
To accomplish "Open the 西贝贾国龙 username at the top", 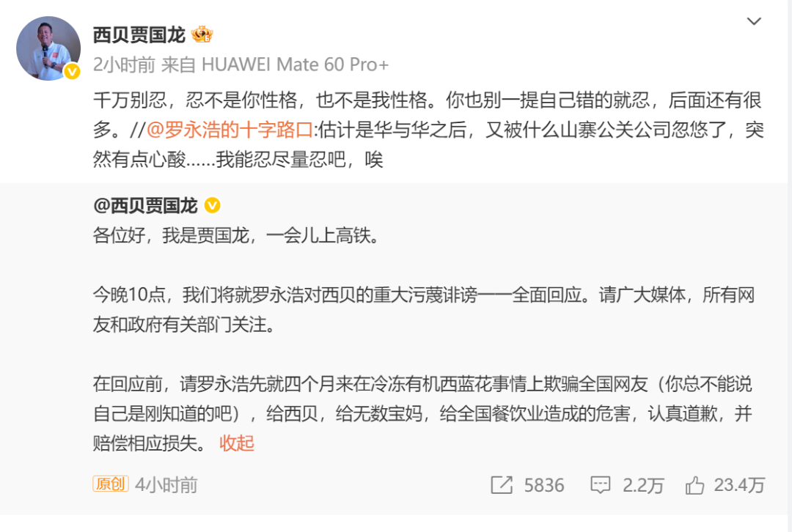I will pyautogui.click(x=139, y=35).
